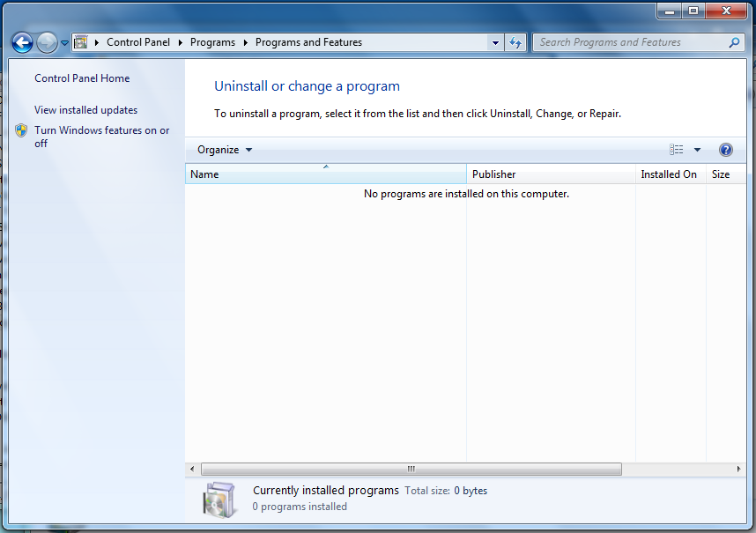Open Help with the blue question icon

click(726, 150)
